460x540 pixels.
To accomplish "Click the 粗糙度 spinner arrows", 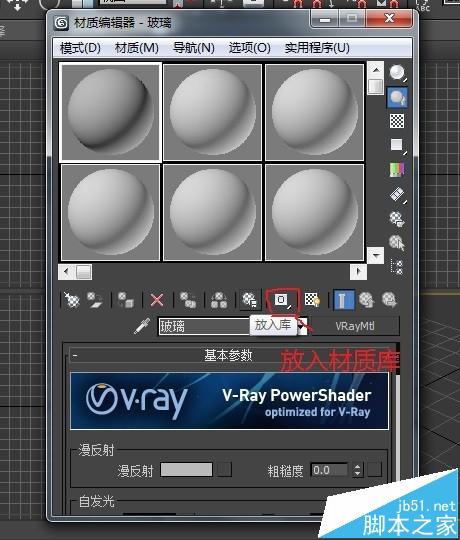I will (x=357, y=470).
